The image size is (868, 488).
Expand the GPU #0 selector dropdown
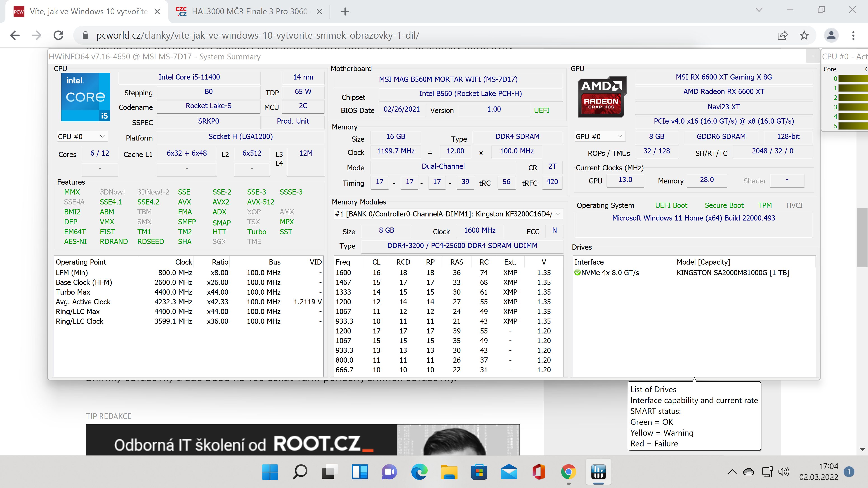[x=619, y=136]
